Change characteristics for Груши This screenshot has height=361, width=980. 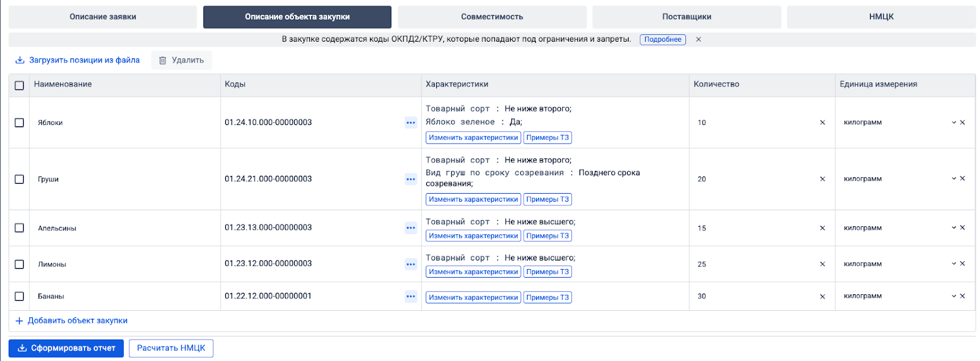(473, 199)
